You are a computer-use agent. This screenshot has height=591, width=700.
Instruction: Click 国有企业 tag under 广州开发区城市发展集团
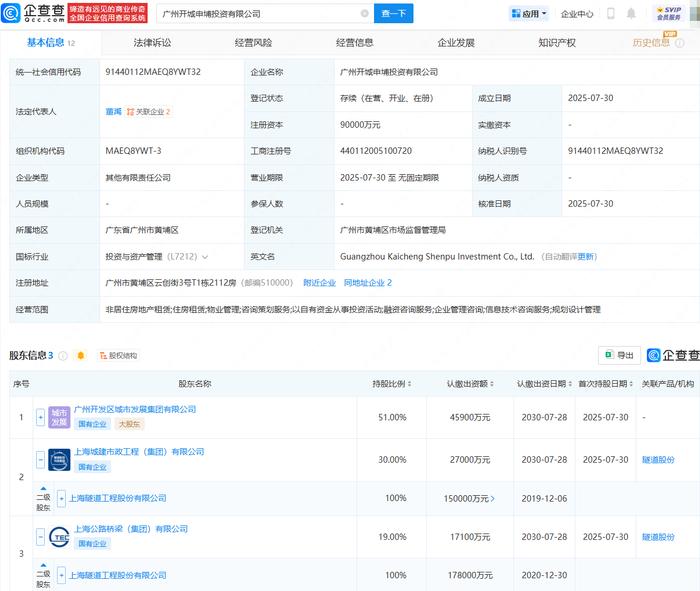[x=92, y=424]
